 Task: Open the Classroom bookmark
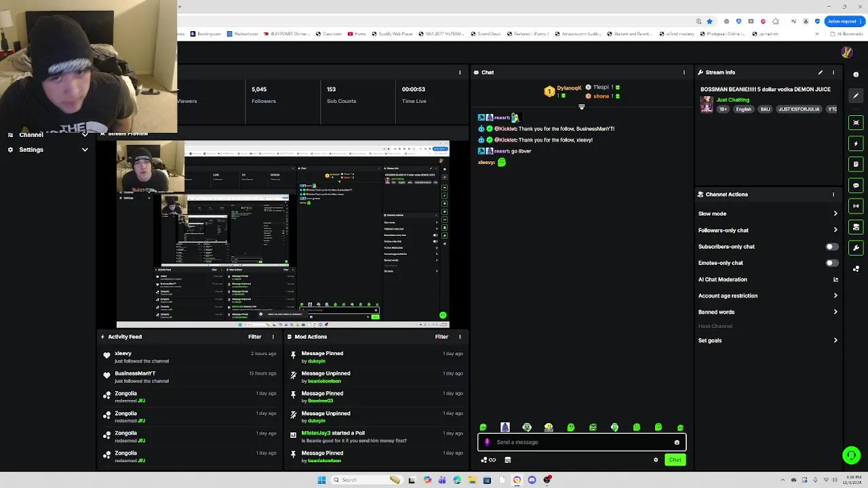pos(329,34)
